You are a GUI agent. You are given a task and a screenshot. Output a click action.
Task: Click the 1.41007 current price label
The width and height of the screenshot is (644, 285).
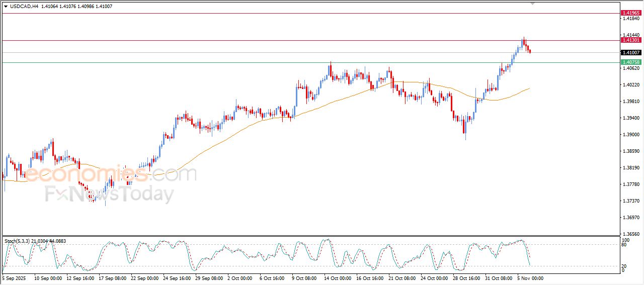[x=631, y=52]
